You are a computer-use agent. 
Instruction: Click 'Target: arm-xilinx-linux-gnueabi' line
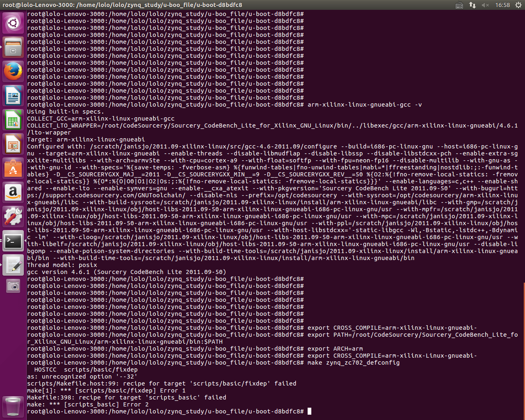pos(86,139)
